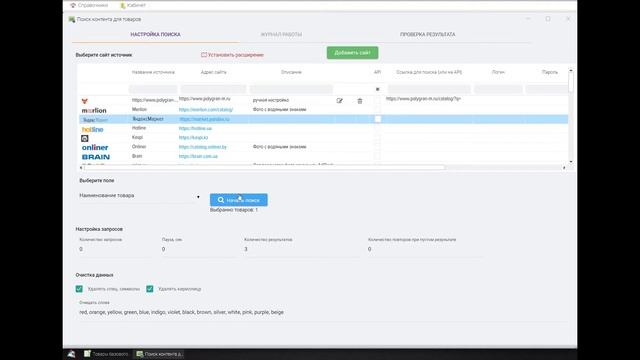
Task: Click the Описание column header
Action: (x=291, y=72)
